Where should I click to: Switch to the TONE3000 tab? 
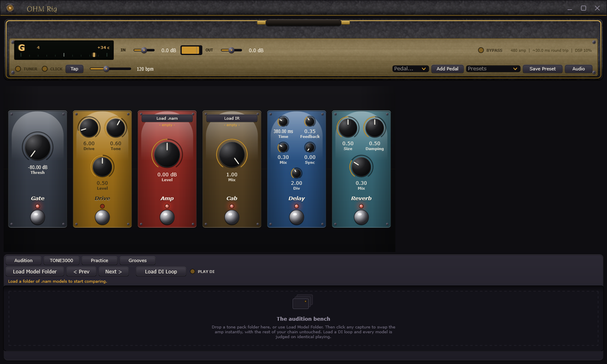[62, 260]
